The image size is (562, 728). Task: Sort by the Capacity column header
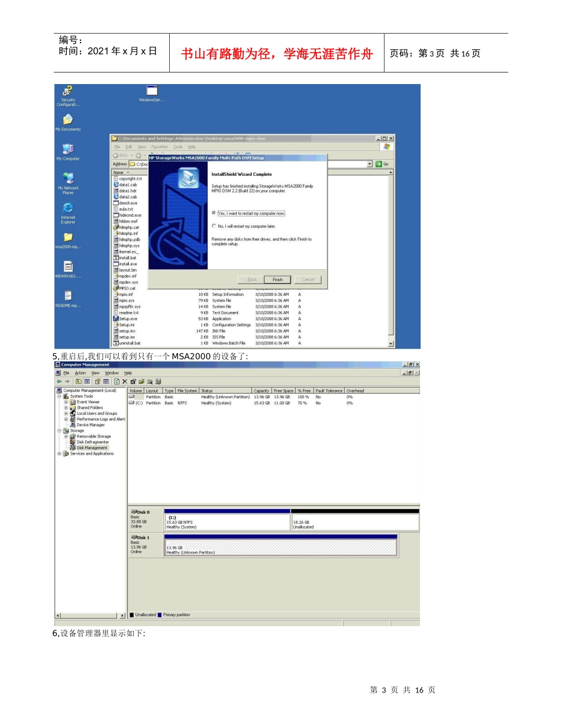261,391
